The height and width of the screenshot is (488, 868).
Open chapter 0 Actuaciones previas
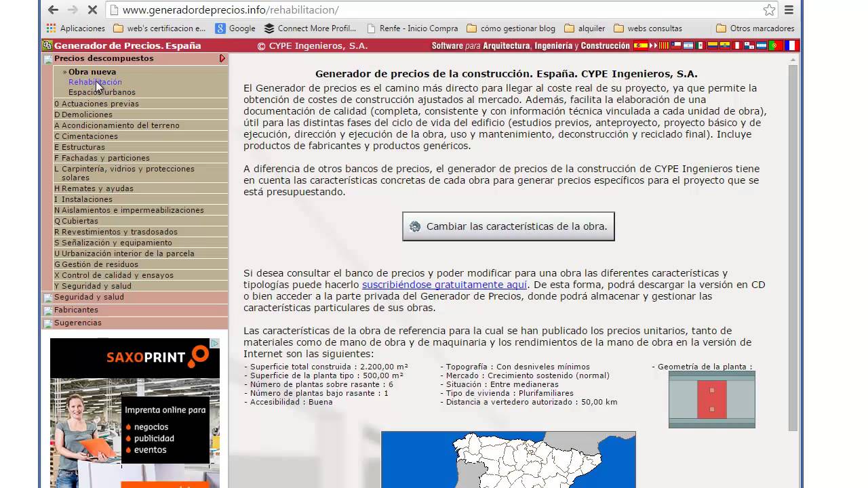click(140, 104)
